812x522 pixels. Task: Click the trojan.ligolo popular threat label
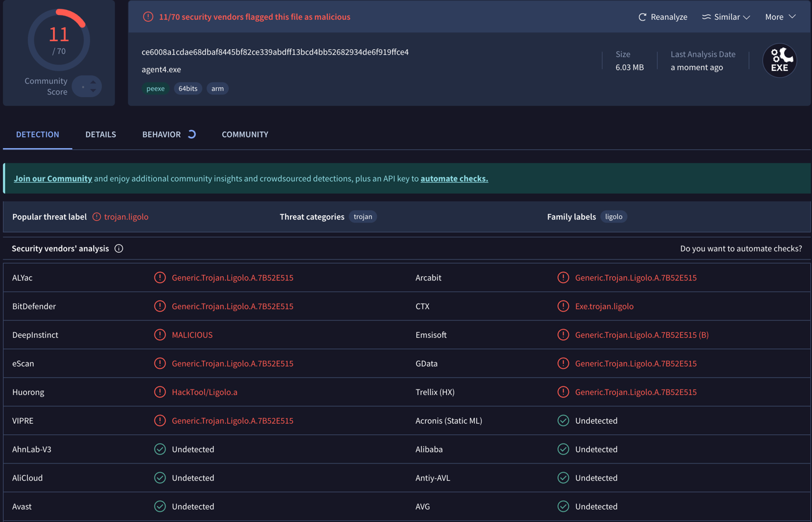click(x=126, y=217)
